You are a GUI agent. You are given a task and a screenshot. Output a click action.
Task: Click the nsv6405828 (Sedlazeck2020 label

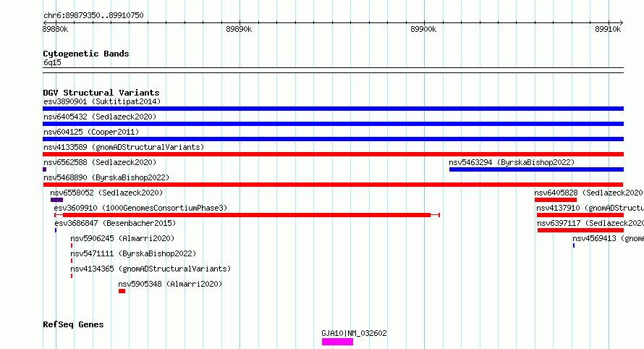pyautogui.click(x=588, y=193)
